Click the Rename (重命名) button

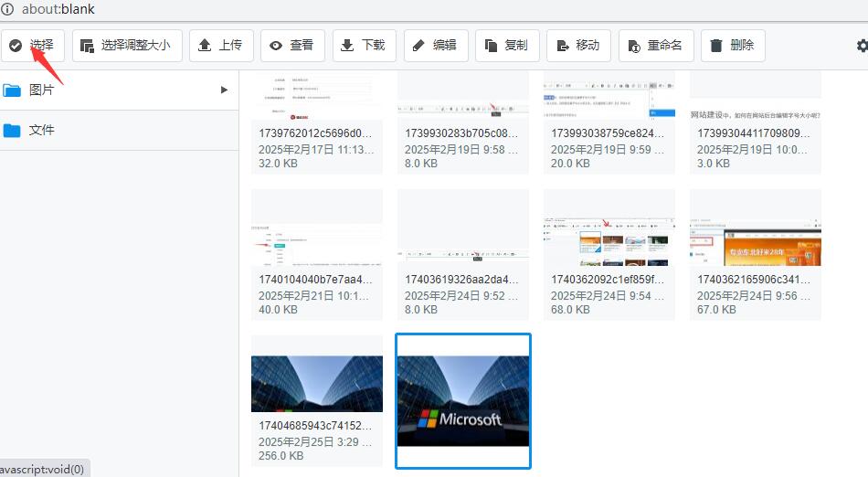tap(656, 46)
